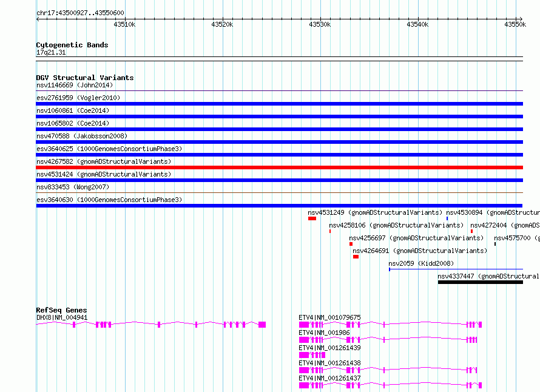The width and height of the screenshot is (540, 392).
Task: Click the blue bar under esv3640630
Action: pyautogui.click(x=279, y=206)
